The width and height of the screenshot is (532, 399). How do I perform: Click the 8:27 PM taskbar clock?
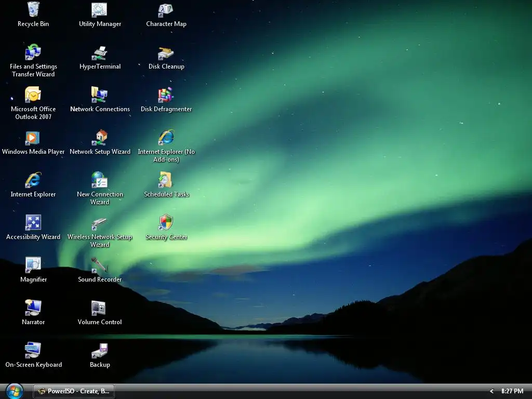[x=512, y=391]
